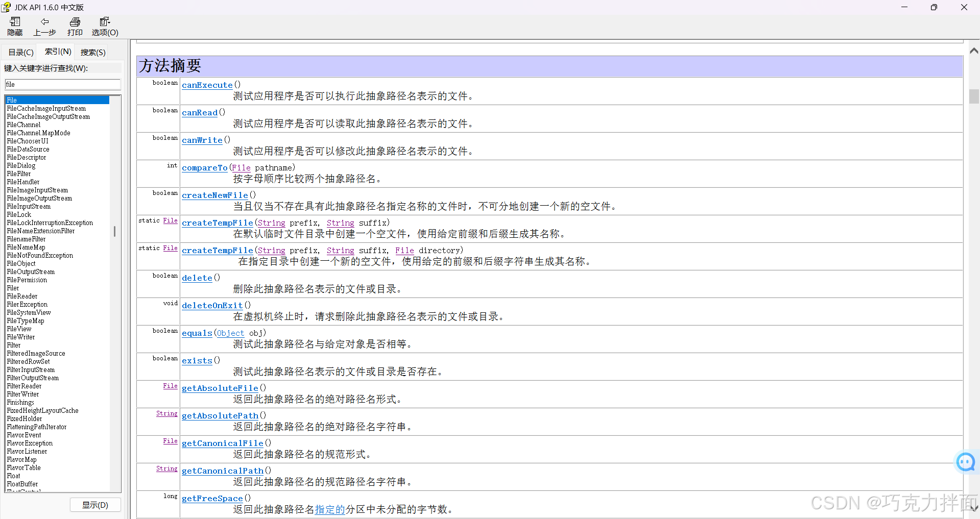Image resolution: width=980 pixels, height=519 pixels.
Task: Select 'FileInputStream' in index list
Action: pyautogui.click(x=29, y=206)
